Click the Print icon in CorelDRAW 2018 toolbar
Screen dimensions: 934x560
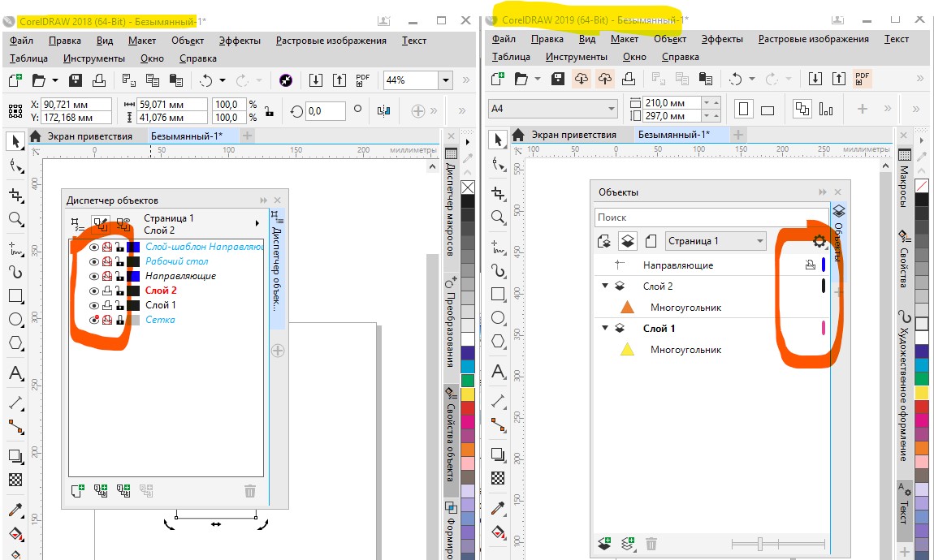(99, 80)
